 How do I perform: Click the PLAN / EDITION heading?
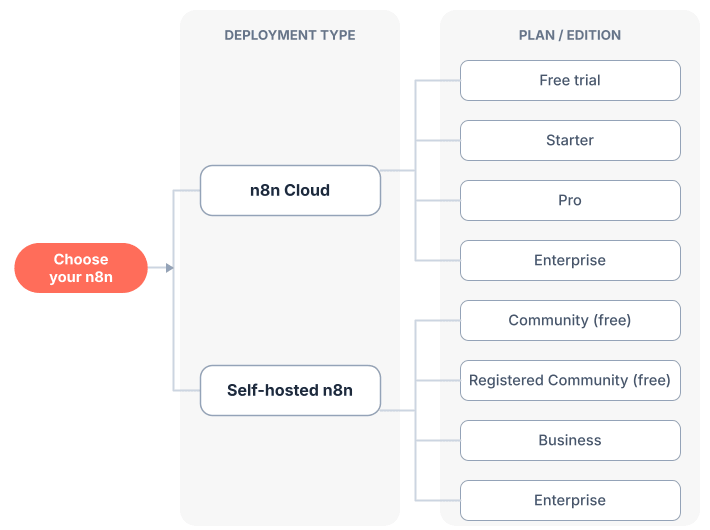tap(570, 35)
